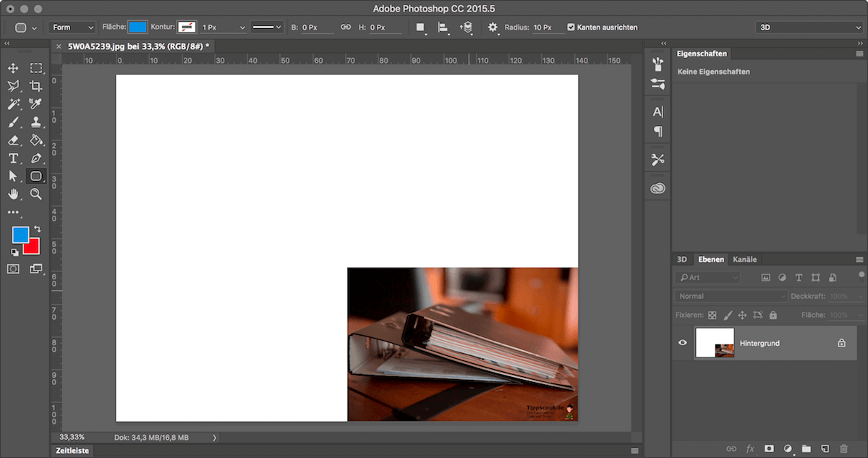868x458 pixels.
Task: Open the Creative Cloud Libraries panel icon
Action: [x=658, y=188]
